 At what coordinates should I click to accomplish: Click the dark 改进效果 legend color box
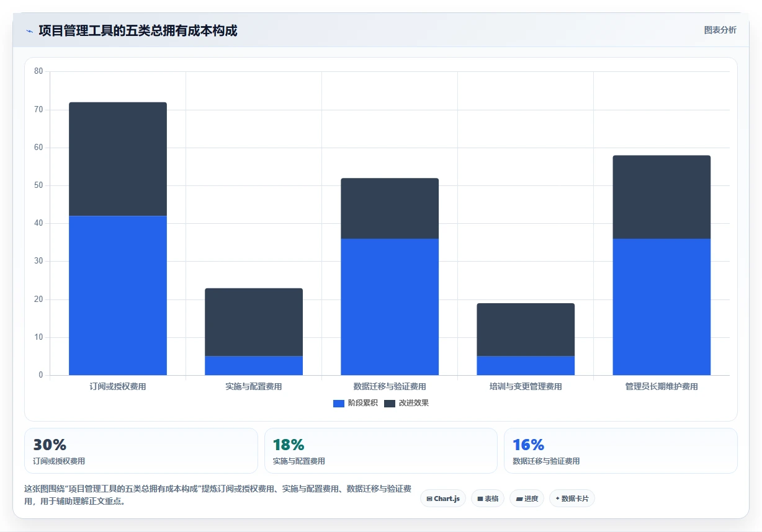390,404
